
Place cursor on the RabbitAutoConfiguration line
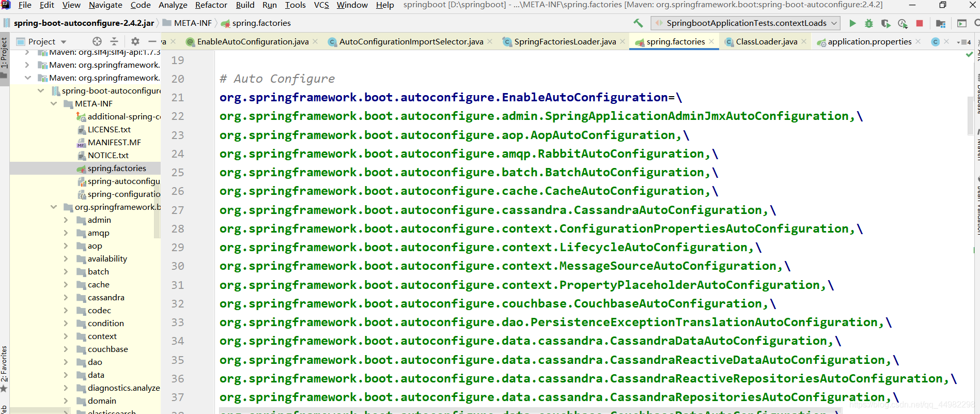[x=469, y=154]
